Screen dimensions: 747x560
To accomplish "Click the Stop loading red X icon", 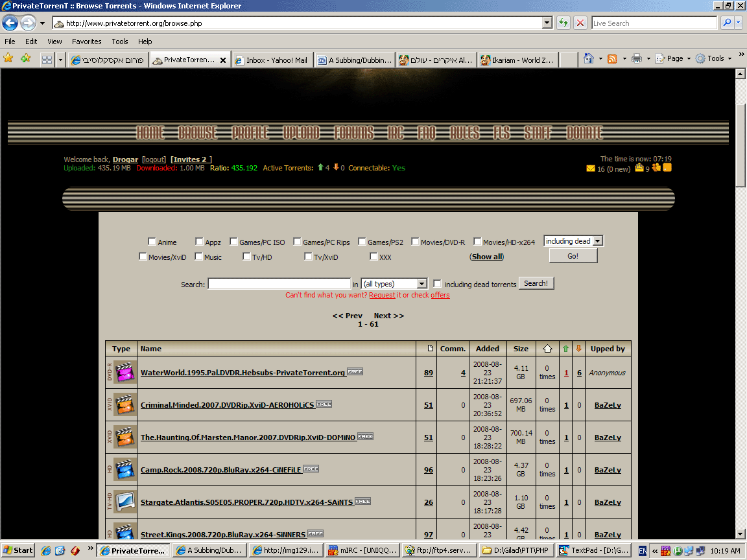I will pos(580,23).
